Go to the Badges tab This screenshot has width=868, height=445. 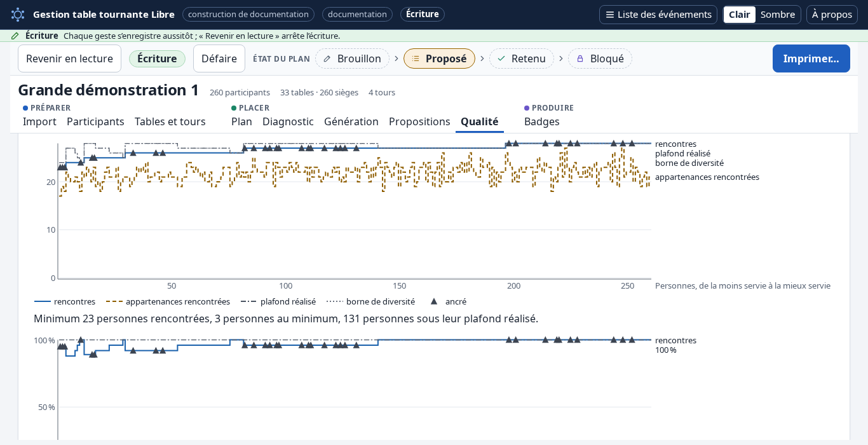pyautogui.click(x=542, y=121)
